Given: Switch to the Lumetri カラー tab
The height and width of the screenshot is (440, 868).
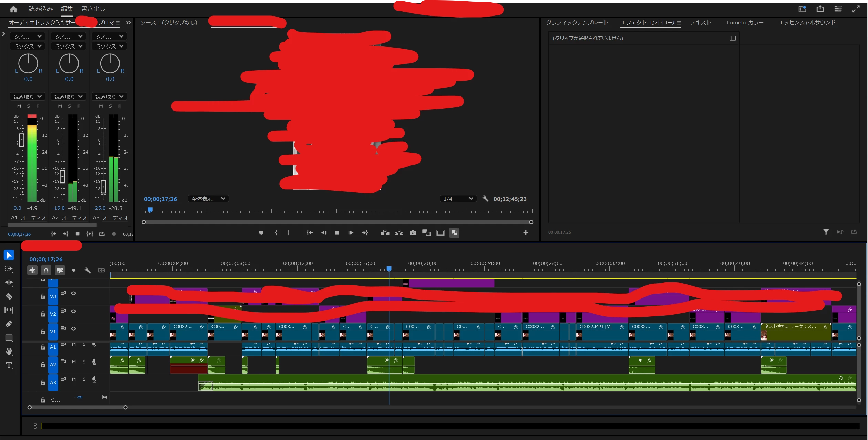Looking at the screenshot, I should [x=745, y=23].
